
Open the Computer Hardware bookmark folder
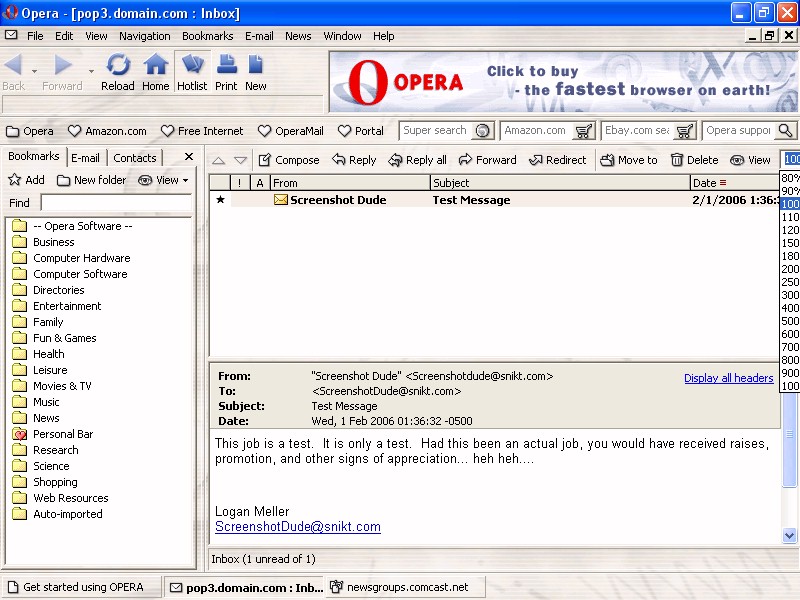(71, 258)
